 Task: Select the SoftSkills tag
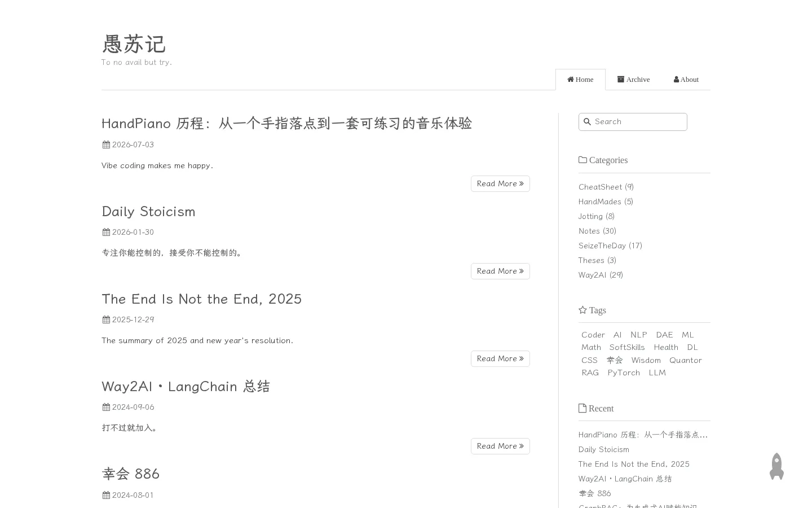tap(627, 347)
